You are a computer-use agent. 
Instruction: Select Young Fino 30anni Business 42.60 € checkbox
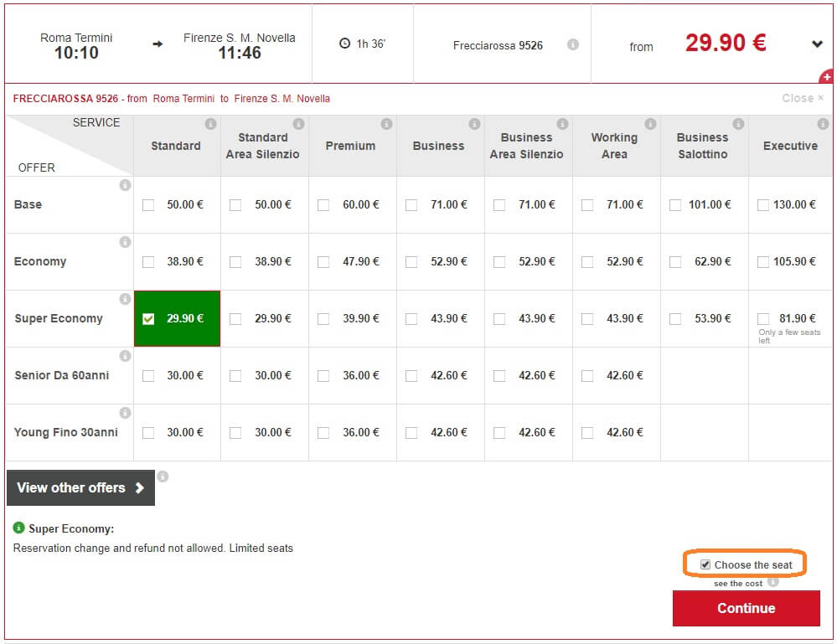[x=411, y=433]
